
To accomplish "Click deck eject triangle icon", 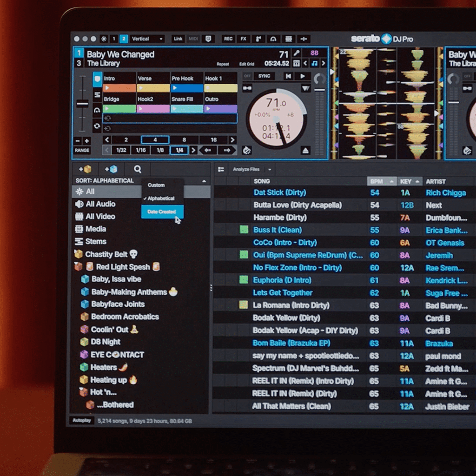I will 305,150.
